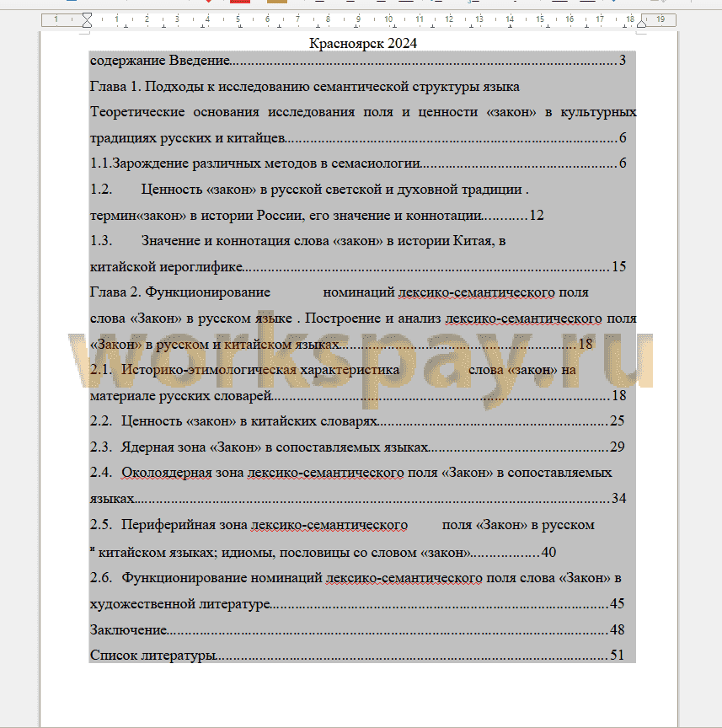Click page number 40 in contents
Viewport: 722px width, 728px height.
tap(548, 553)
